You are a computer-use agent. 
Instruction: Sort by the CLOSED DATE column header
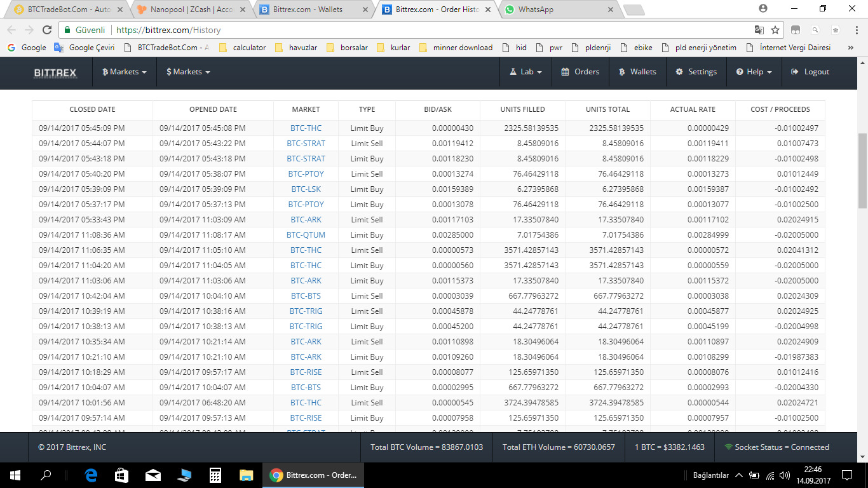tap(92, 109)
